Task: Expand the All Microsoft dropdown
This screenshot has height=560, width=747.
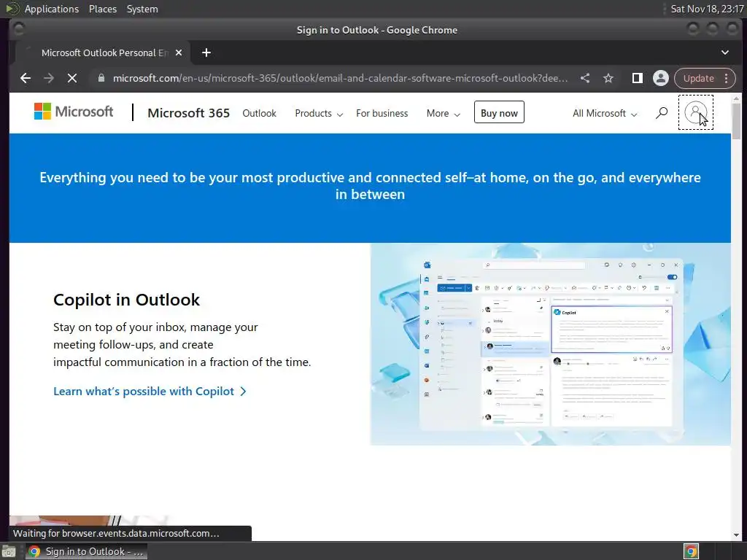Action: click(605, 113)
